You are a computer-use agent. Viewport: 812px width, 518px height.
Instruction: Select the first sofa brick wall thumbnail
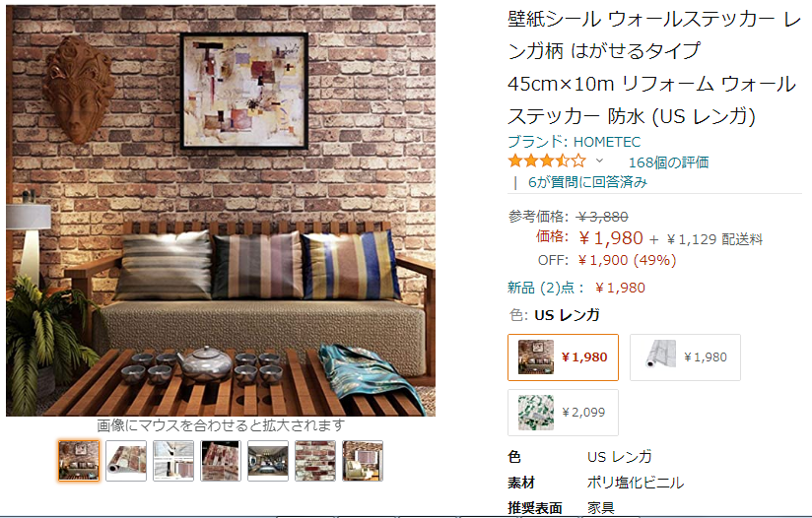pos(79,461)
